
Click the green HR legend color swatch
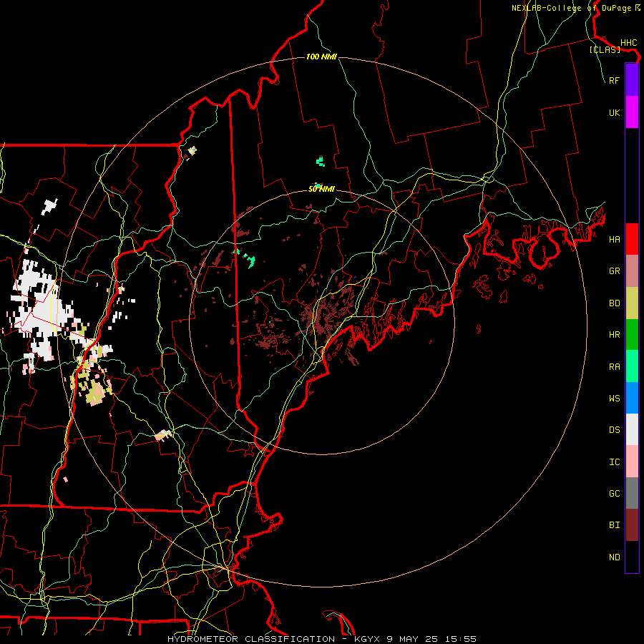pyautogui.click(x=632, y=335)
